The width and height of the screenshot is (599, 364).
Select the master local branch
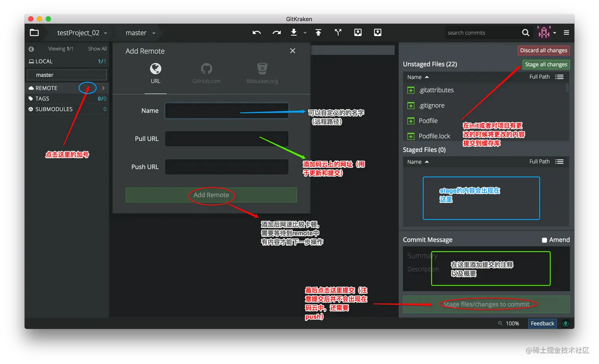[67, 75]
